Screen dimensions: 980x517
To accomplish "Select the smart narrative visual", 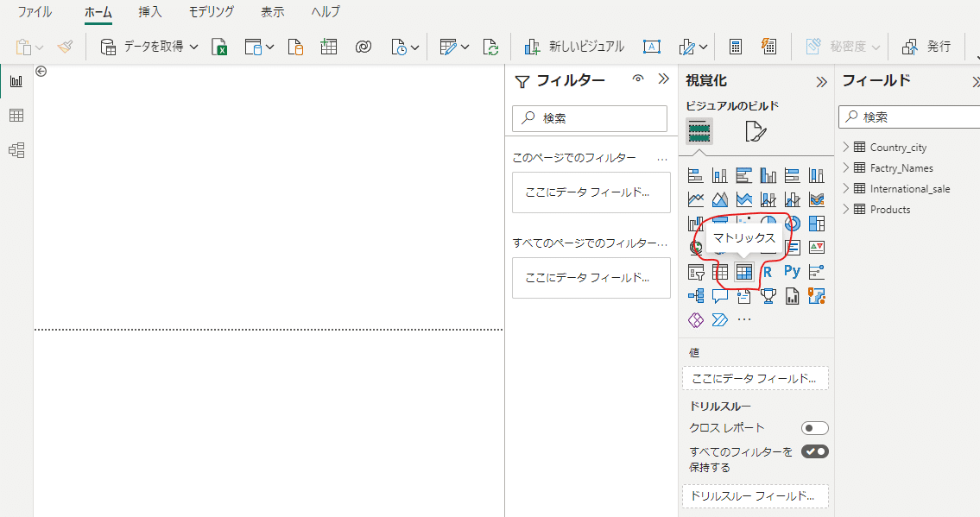I will click(x=743, y=296).
